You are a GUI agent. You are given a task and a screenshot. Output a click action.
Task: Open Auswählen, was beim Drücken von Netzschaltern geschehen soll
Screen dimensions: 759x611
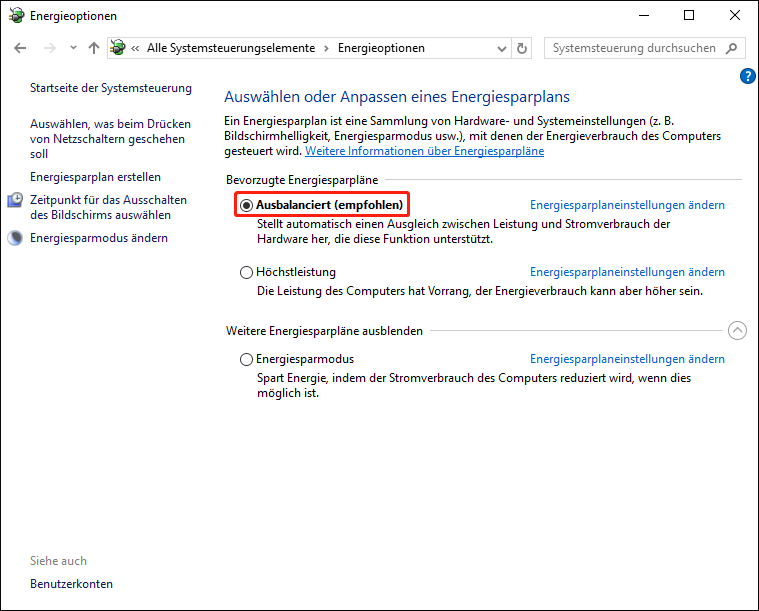[x=110, y=139]
